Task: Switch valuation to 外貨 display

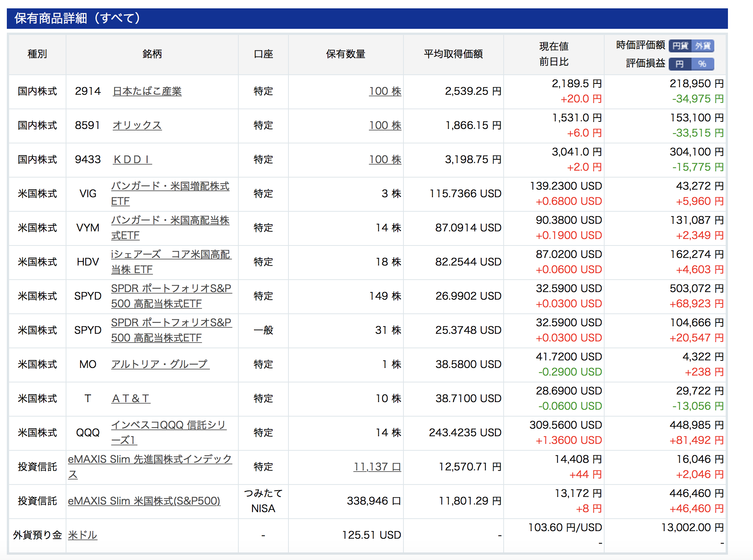Action: 703,46
